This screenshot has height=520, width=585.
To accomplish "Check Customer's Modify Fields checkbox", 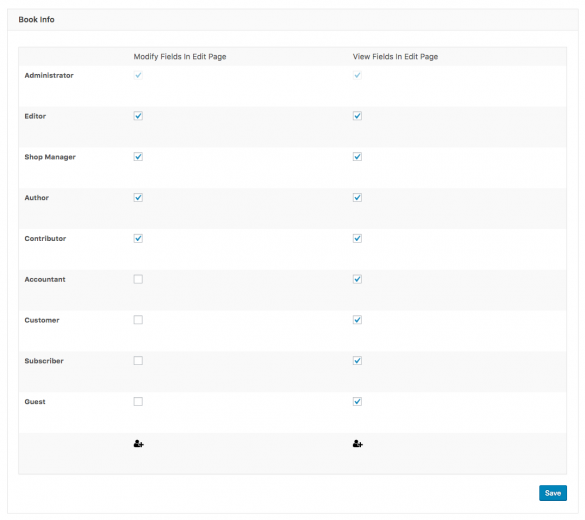I will point(138,320).
